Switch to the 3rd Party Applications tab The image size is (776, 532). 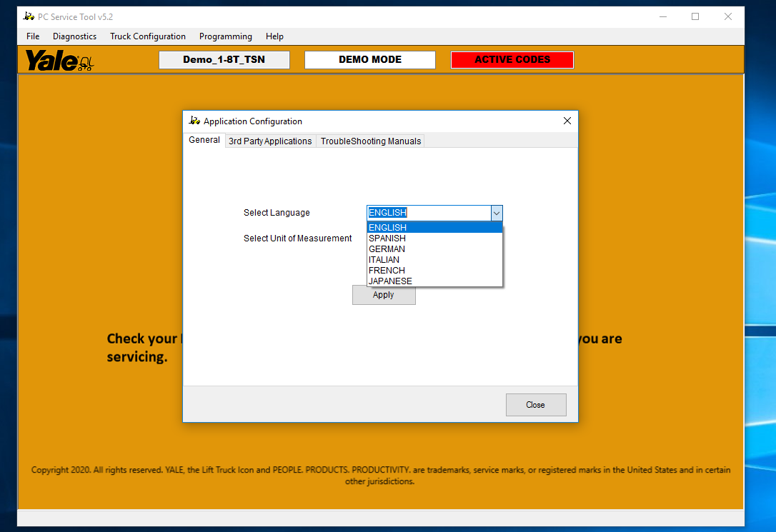click(x=270, y=141)
